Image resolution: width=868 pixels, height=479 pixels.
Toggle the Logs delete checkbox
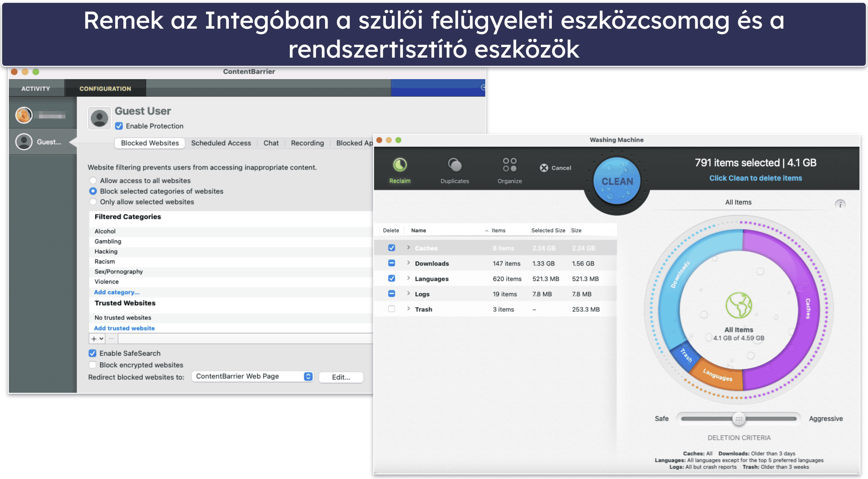coord(391,294)
